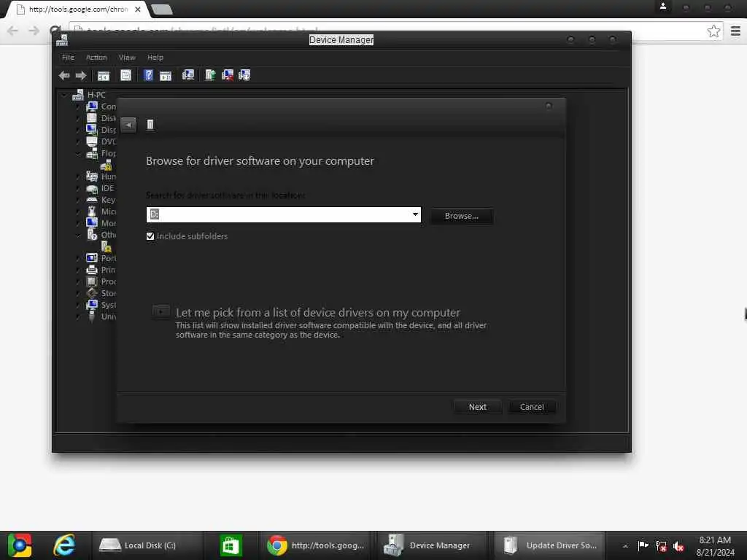Select the unknown device with yellow warning
Image resolution: width=747 pixels, height=560 pixels.
pos(107,246)
